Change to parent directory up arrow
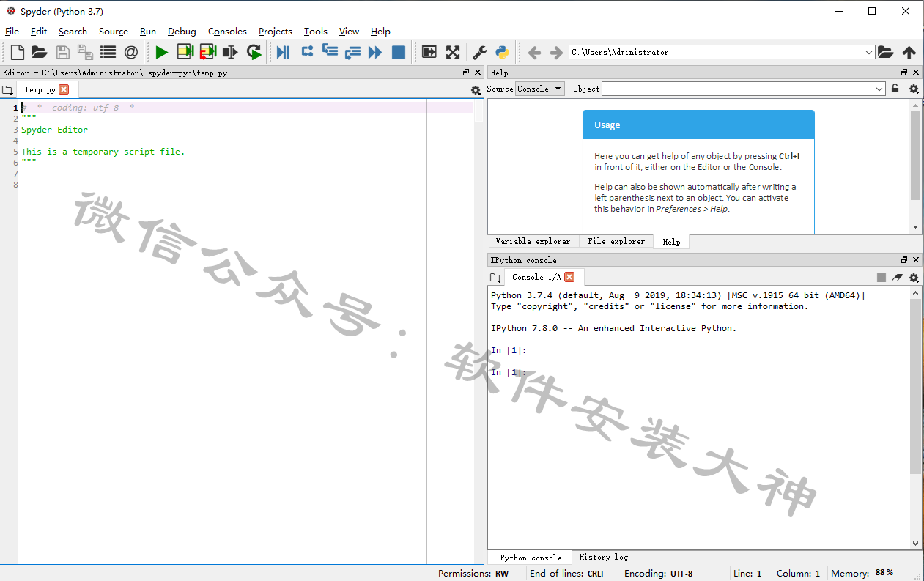This screenshot has width=924, height=581. click(909, 52)
